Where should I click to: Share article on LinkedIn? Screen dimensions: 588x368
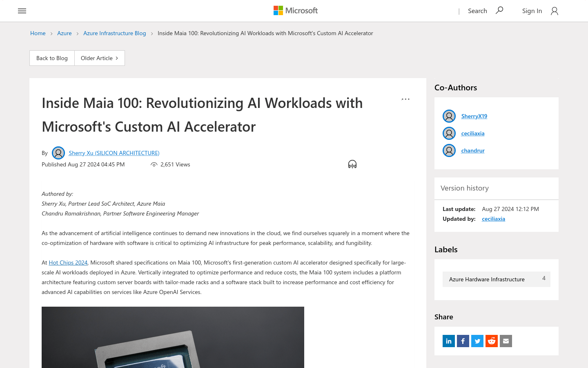(x=449, y=341)
